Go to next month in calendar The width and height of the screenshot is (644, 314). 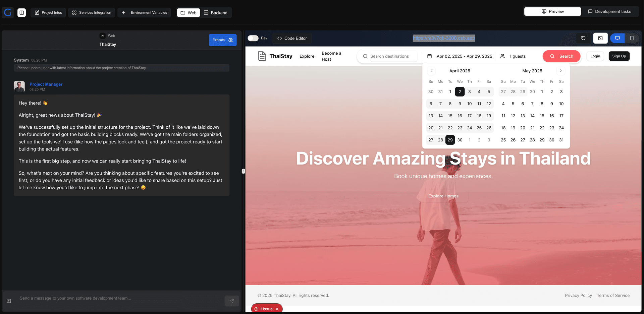pos(560,71)
